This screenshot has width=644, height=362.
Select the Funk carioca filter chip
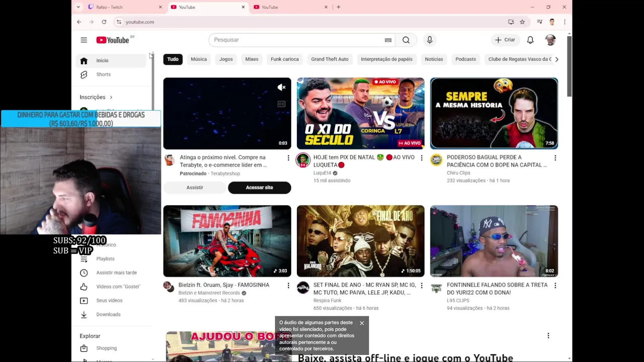[285, 59]
